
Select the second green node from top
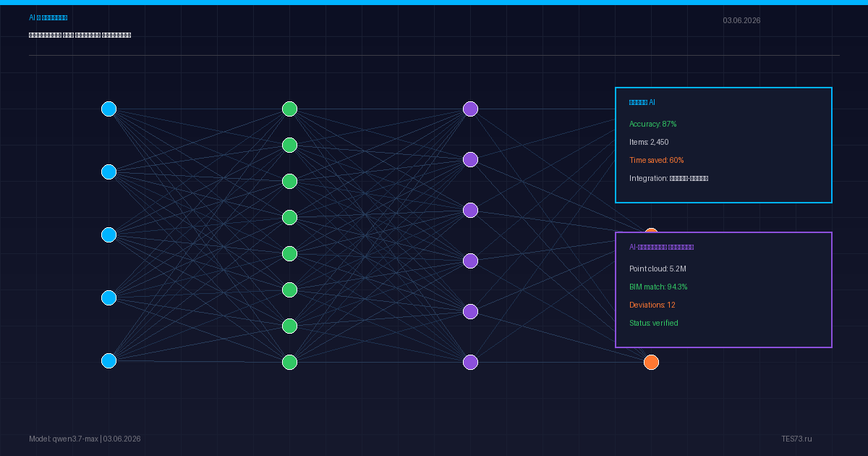tap(289, 145)
